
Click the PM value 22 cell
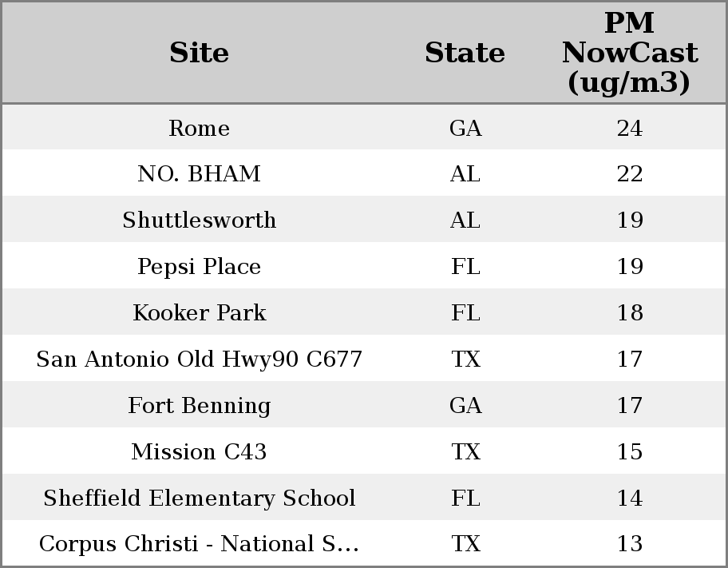629,174
